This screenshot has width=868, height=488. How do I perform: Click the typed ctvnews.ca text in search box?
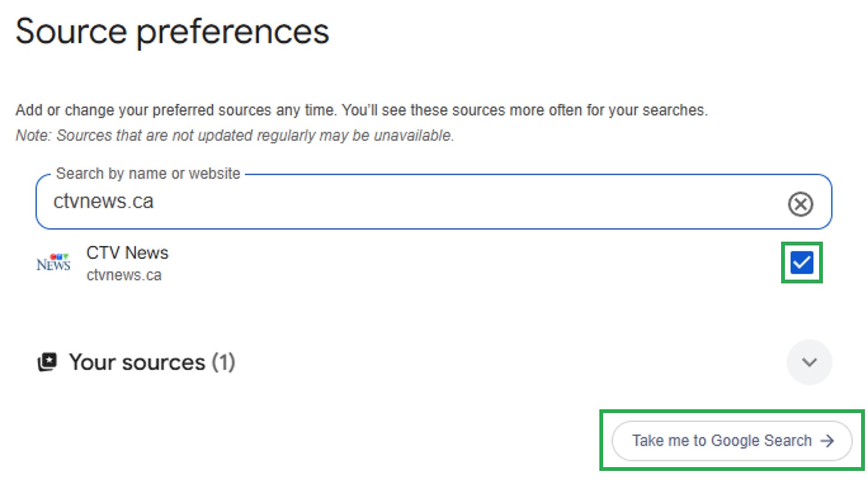[x=104, y=202]
